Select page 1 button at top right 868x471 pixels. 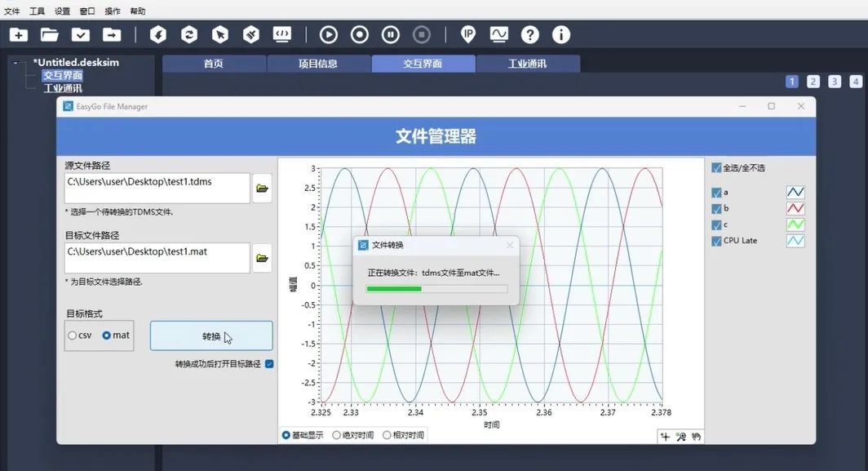792,82
